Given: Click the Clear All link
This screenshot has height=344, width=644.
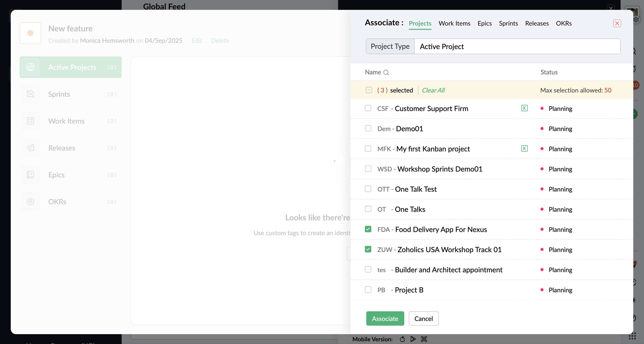Looking at the screenshot, I should coord(433,90).
